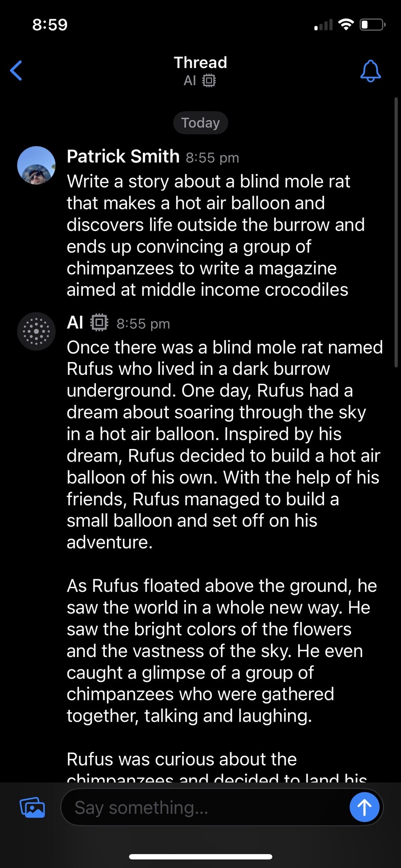
Task: Open Patrick Smith's profile picture
Action: 36,165
